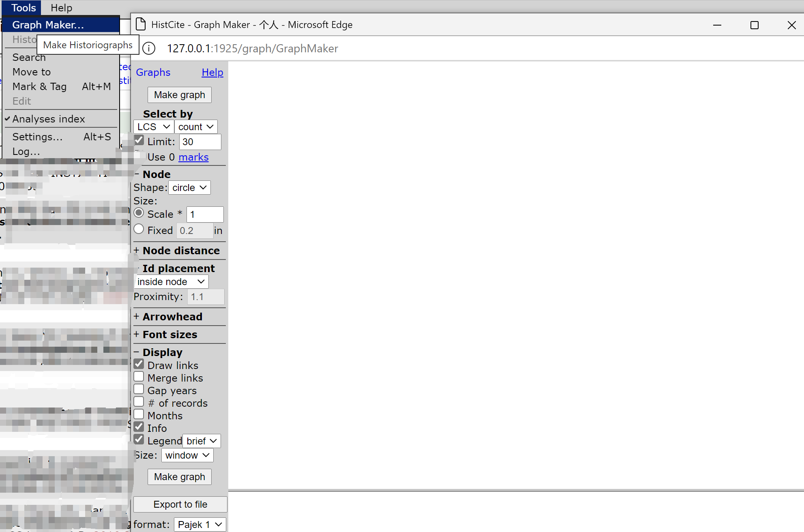The image size is (804, 532).
Task: Click the top Make graph button
Action: pyautogui.click(x=179, y=95)
